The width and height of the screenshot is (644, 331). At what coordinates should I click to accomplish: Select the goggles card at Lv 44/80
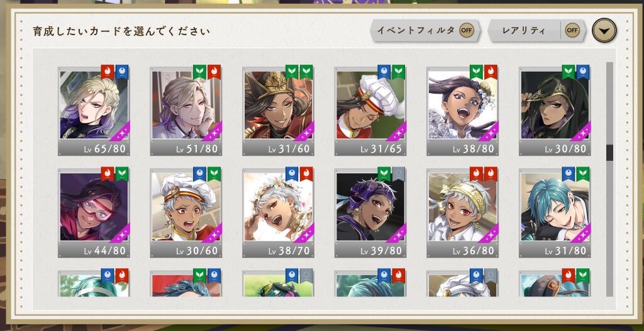click(x=94, y=213)
